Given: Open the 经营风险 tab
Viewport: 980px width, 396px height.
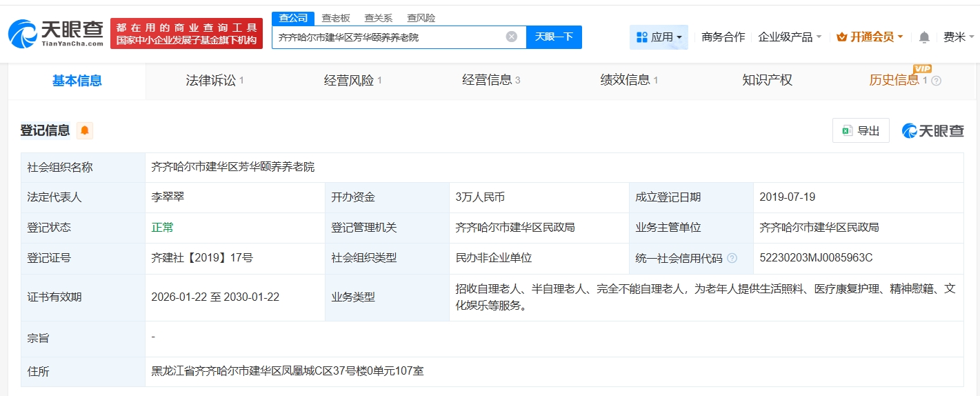Looking at the screenshot, I should [x=352, y=81].
